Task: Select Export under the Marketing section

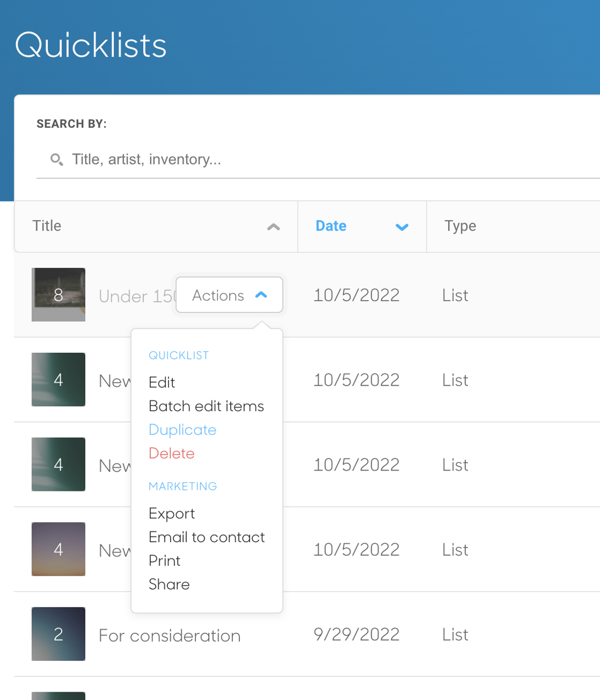Action: [172, 513]
